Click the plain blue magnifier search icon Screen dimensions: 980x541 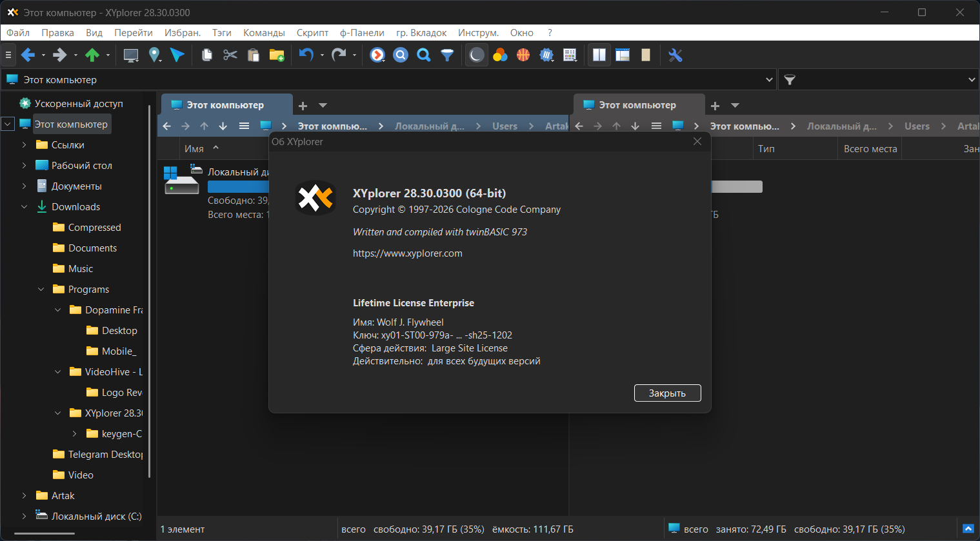coord(424,55)
